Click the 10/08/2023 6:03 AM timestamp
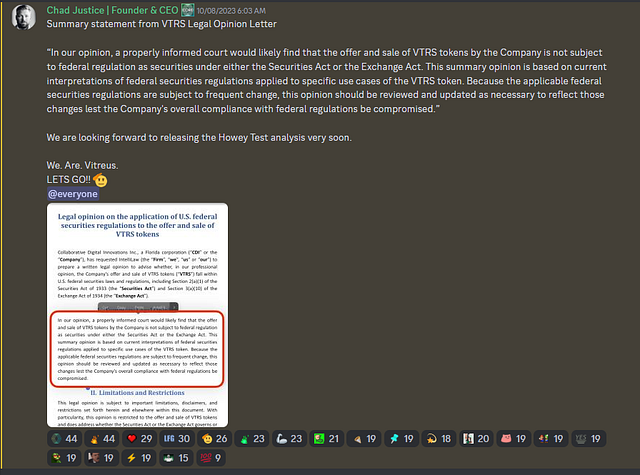This screenshot has width=640, height=475. [x=231, y=11]
